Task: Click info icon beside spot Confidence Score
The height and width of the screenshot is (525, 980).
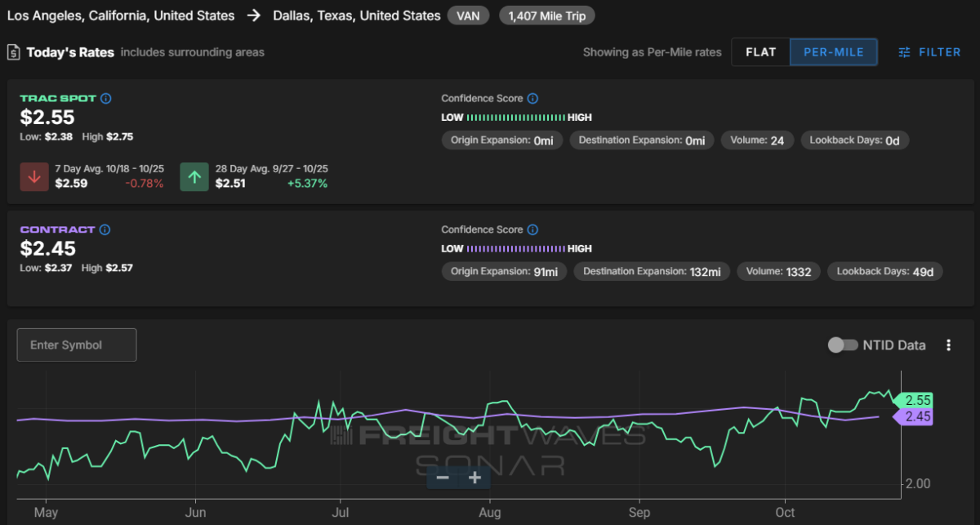Action: pos(532,99)
